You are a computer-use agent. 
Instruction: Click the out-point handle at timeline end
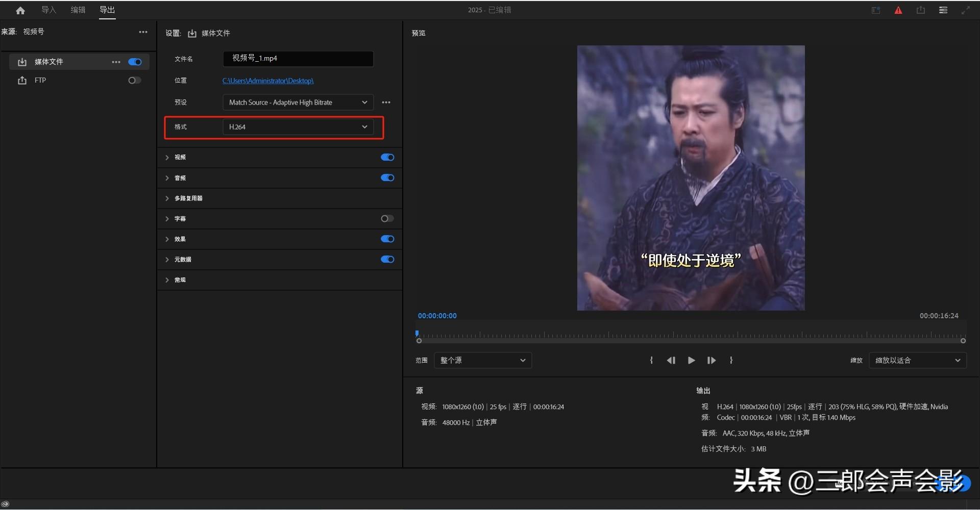(963, 341)
